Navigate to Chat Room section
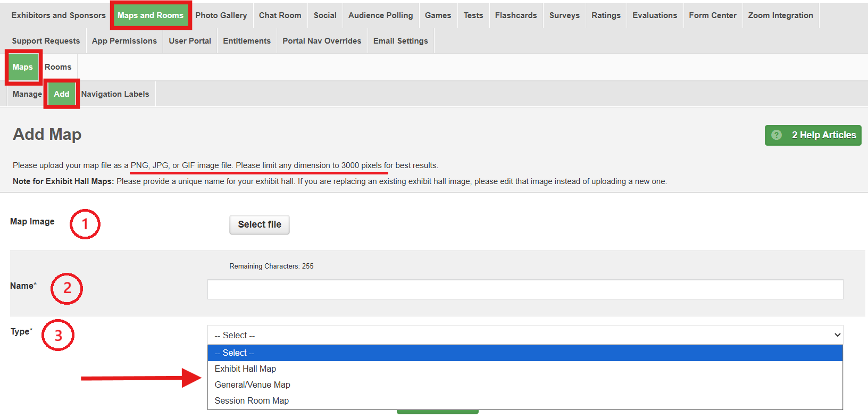 (x=280, y=15)
